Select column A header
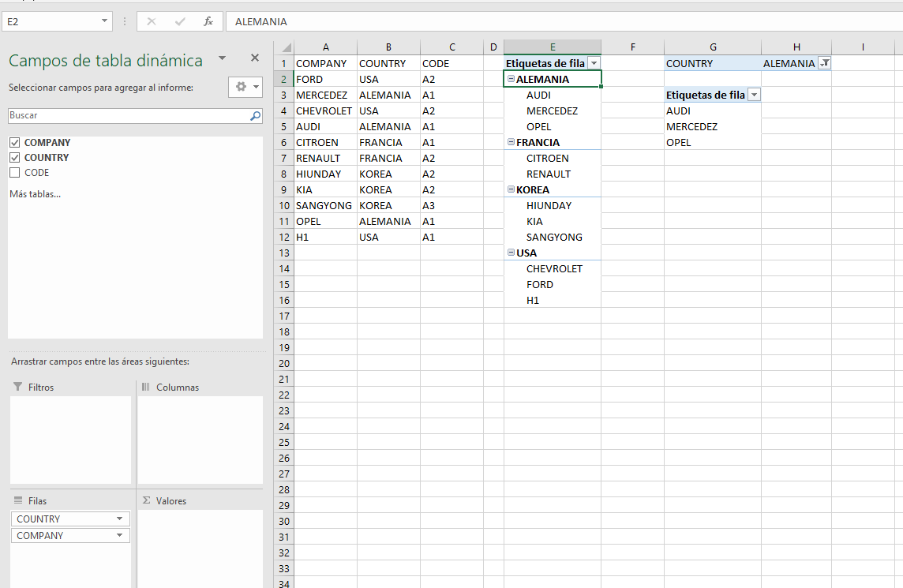 325,47
